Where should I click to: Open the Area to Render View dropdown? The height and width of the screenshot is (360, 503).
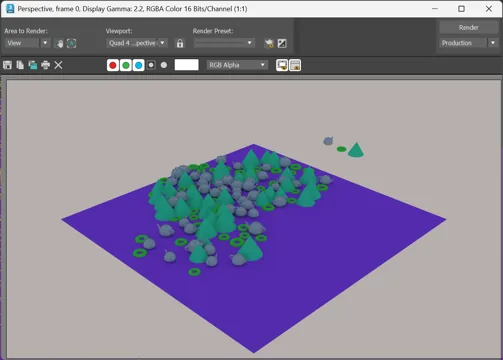tap(27, 43)
